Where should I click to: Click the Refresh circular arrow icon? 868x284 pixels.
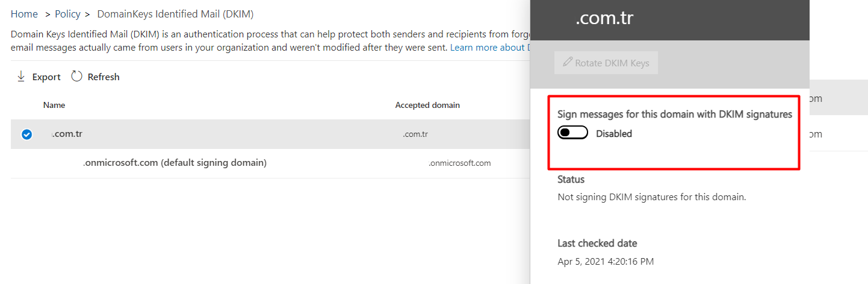tap(76, 77)
